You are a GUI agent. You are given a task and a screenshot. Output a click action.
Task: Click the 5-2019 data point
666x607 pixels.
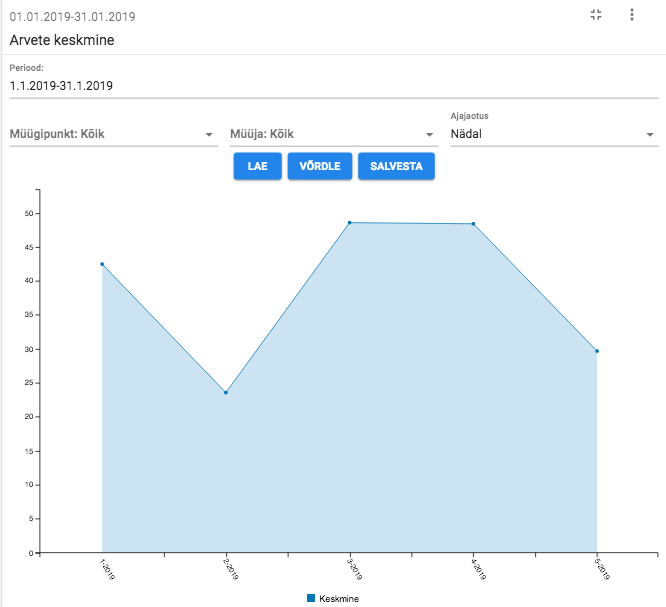597,351
